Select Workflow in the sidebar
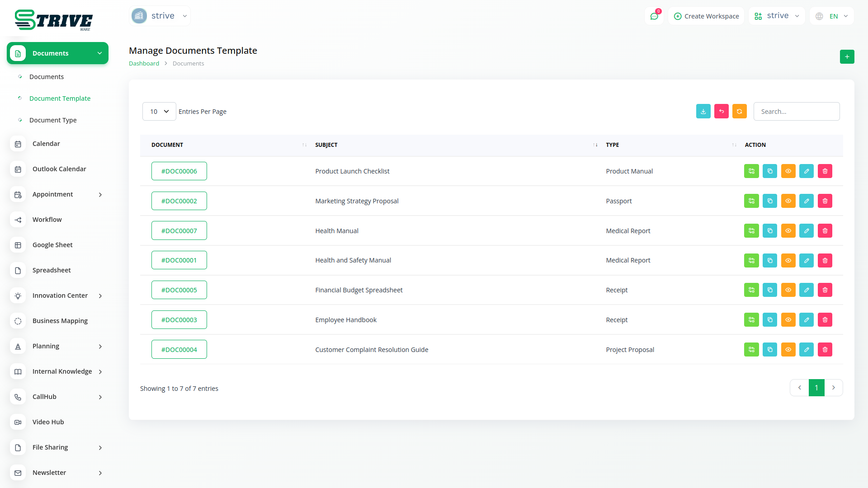Image resolution: width=868 pixels, height=488 pixels. pos(47,220)
